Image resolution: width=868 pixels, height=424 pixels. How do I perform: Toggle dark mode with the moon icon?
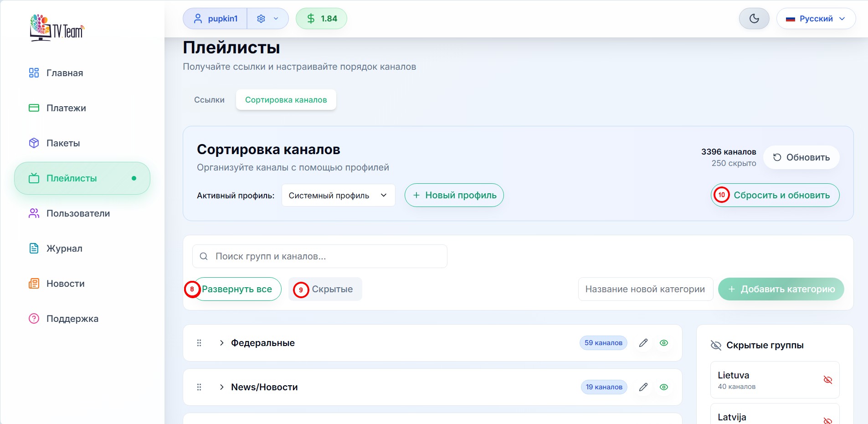[x=754, y=18]
